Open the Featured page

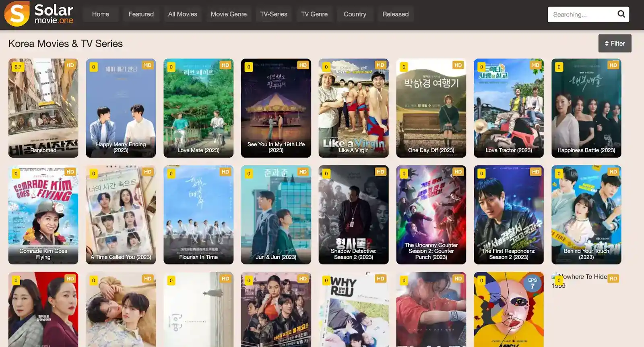tap(141, 14)
